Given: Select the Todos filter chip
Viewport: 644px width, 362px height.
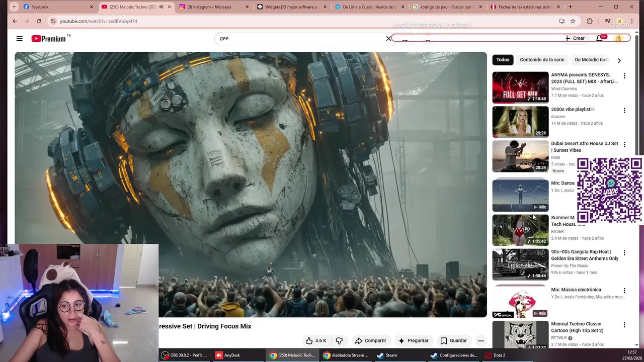Looking at the screenshot, I should click(503, 60).
